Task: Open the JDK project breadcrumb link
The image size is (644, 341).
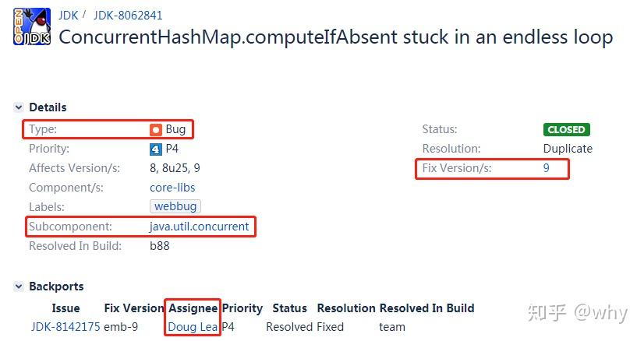Action: coord(68,15)
